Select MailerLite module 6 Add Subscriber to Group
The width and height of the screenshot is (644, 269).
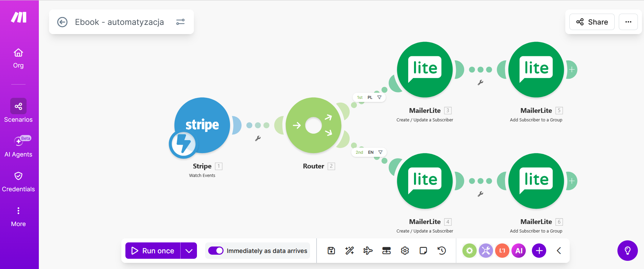(x=536, y=181)
